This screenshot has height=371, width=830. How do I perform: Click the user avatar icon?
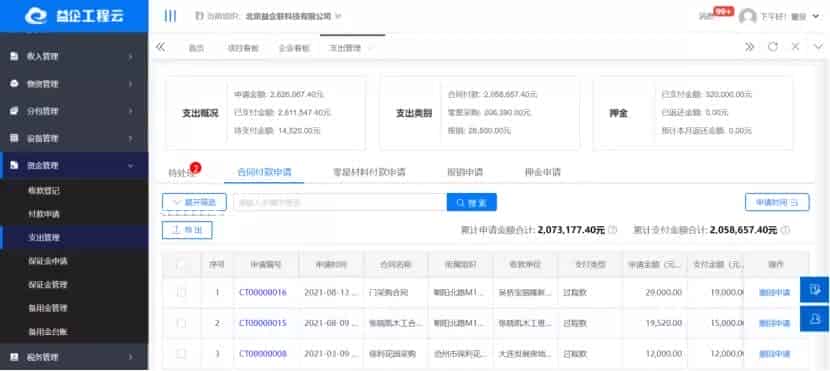pos(747,16)
